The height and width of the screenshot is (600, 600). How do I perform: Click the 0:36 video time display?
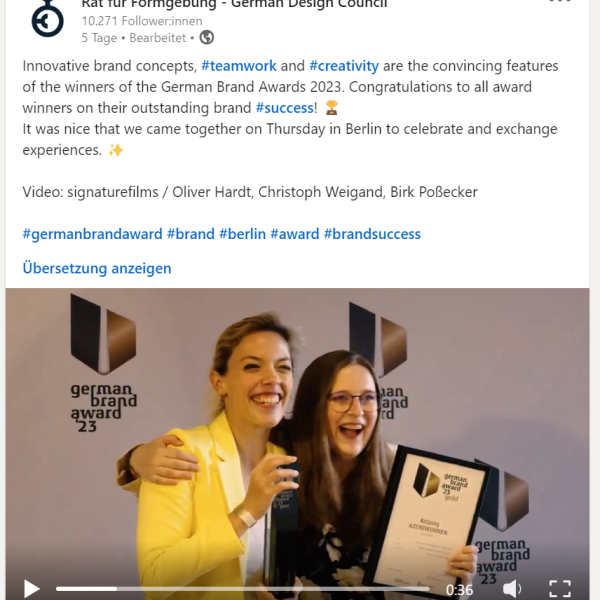459,590
